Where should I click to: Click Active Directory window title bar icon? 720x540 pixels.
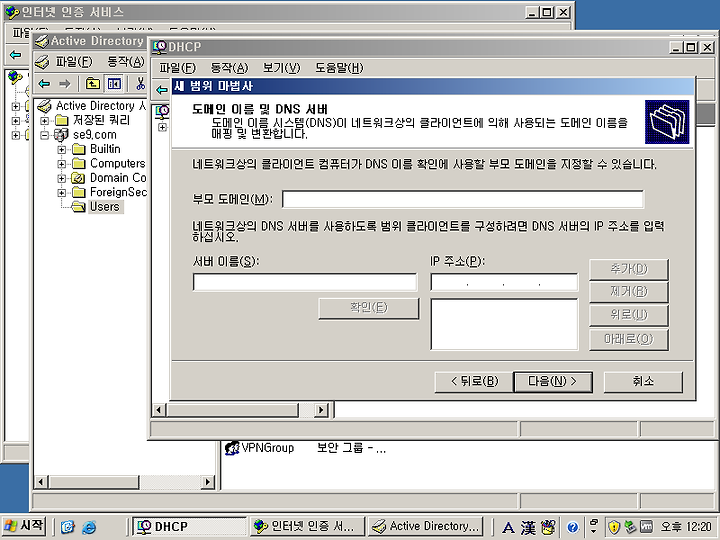pos(42,41)
